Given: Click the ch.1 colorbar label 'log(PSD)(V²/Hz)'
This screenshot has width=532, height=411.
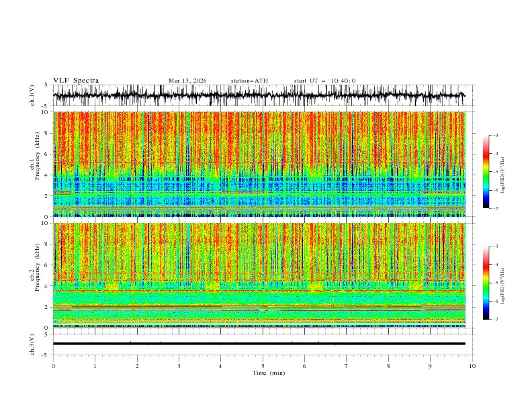Looking at the screenshot, I should [x=503, y=175].
